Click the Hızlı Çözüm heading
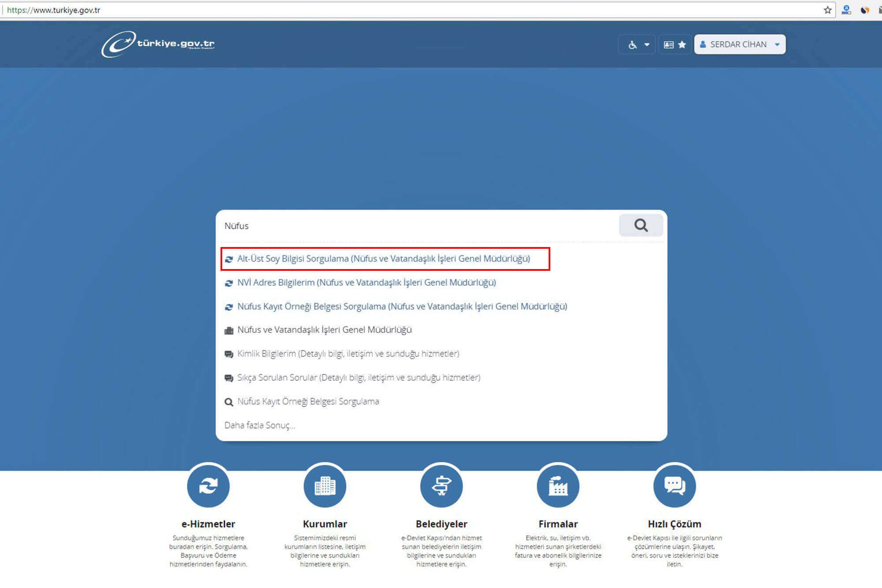 click(675, 524)
